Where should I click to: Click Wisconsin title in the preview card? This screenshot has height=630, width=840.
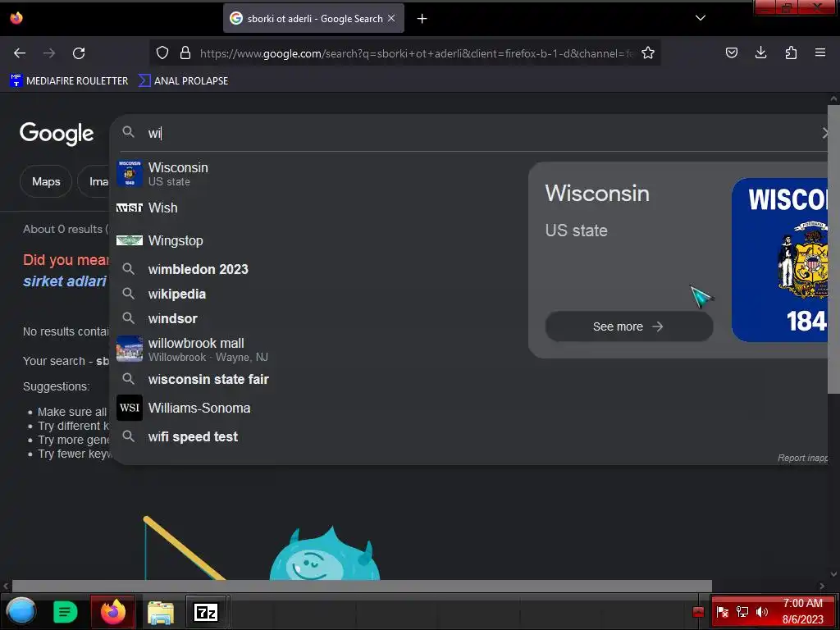597,194
